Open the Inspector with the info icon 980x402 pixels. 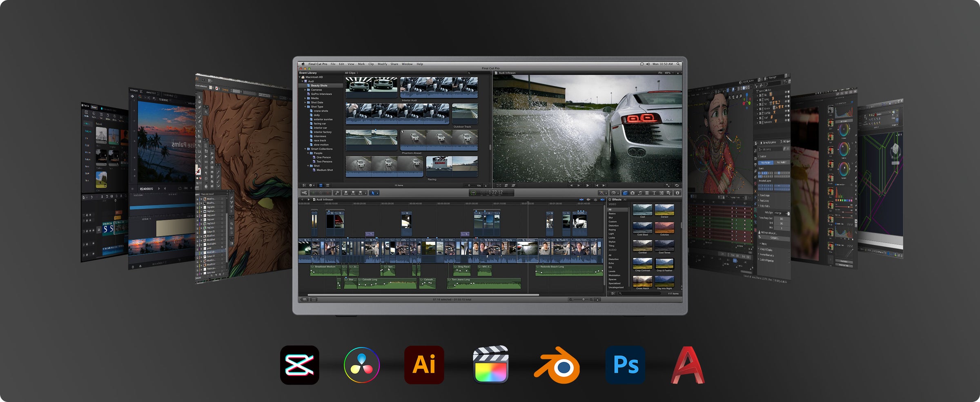[677, 193]
